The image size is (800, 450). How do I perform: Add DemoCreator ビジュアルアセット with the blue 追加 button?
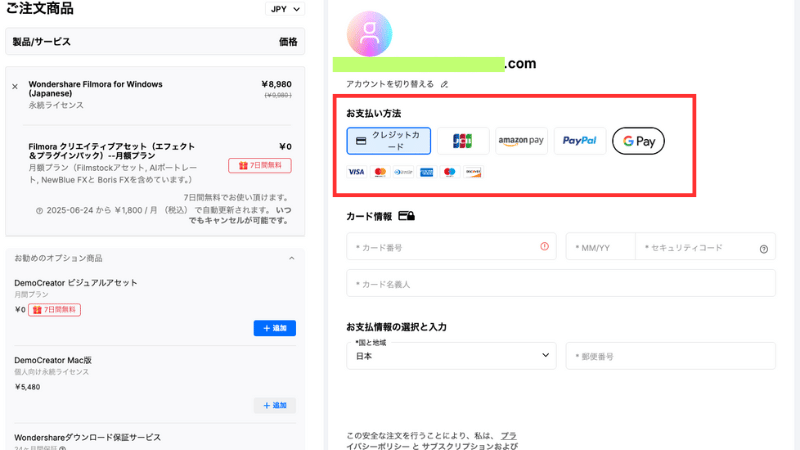pos(274,328)
